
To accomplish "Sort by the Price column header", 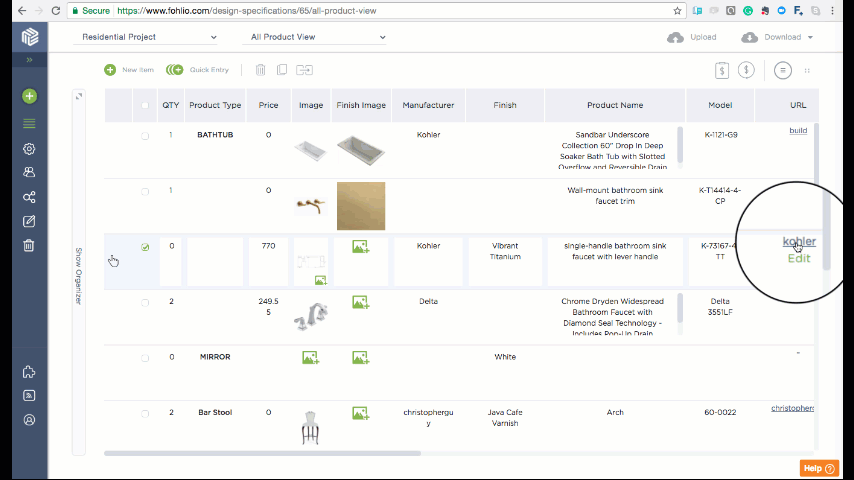I will [x=269, y=105].
